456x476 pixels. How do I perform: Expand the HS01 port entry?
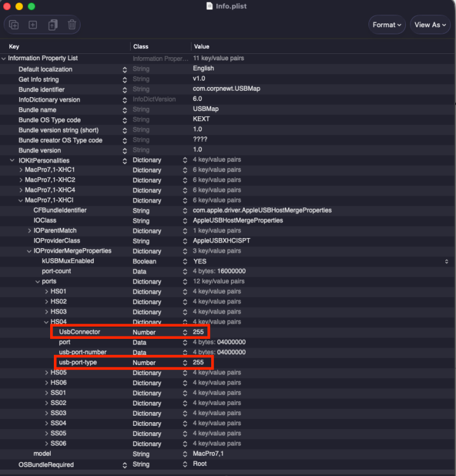click(46, 292)
